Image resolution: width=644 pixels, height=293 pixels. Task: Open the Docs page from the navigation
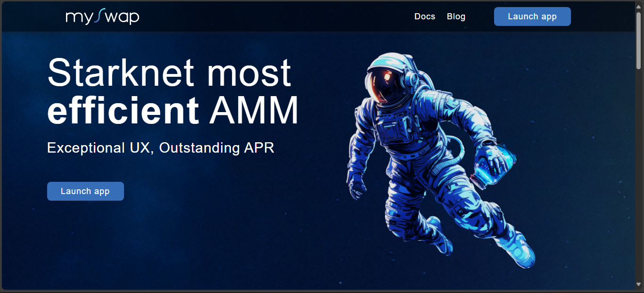point(424,16)
